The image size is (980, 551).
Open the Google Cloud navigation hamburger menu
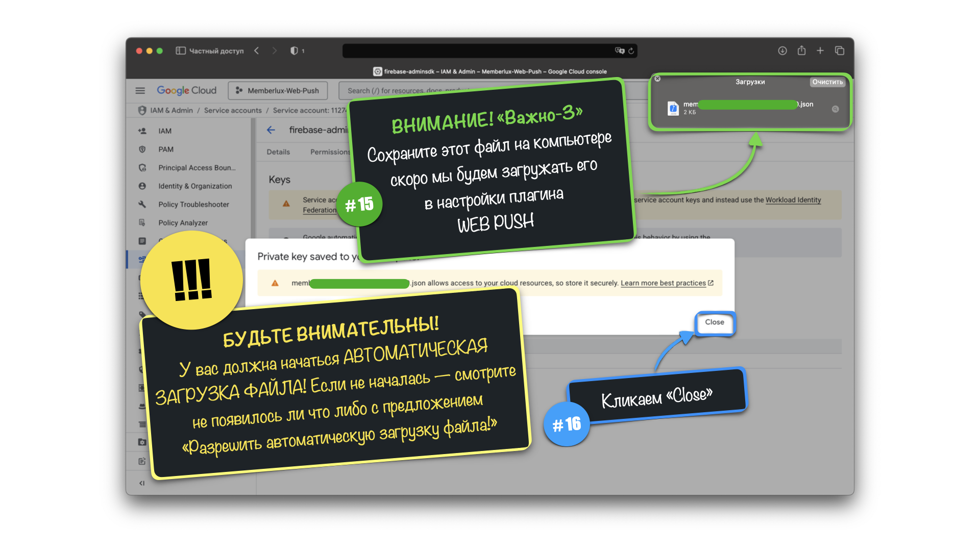point(140,90)
